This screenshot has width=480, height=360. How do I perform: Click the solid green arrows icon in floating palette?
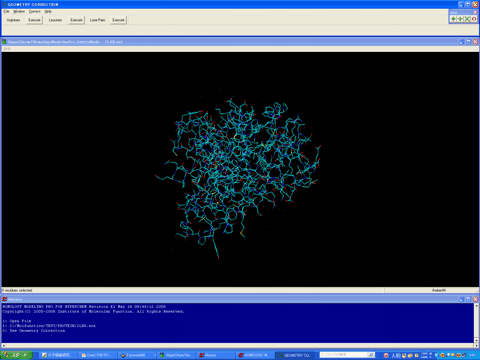click(453, 19)
